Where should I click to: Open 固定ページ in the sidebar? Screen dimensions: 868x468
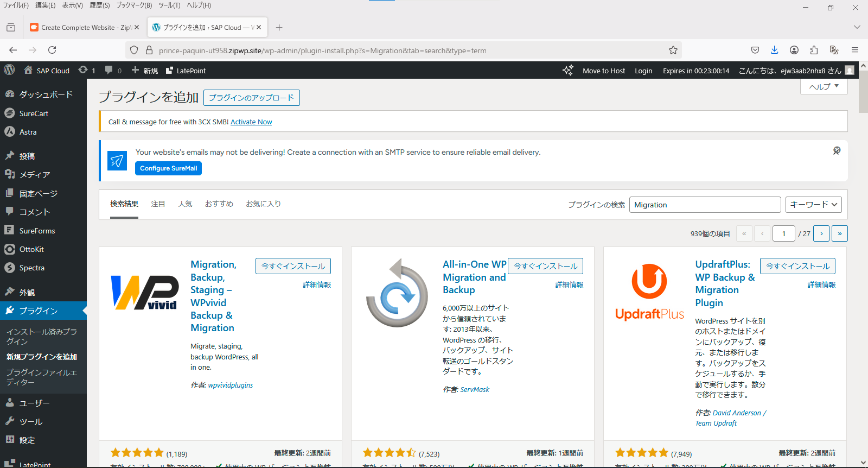(43, 193)
